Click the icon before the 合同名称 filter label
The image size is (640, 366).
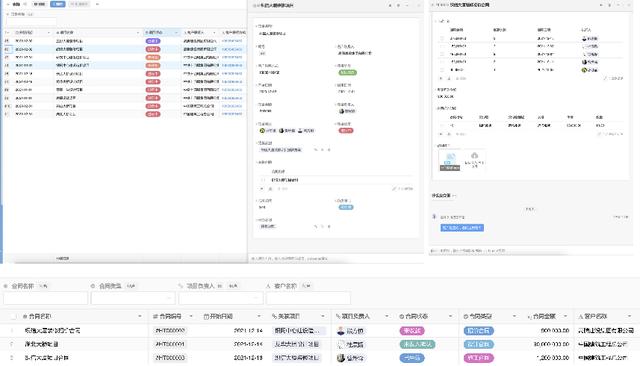click(x=6, y=286)
